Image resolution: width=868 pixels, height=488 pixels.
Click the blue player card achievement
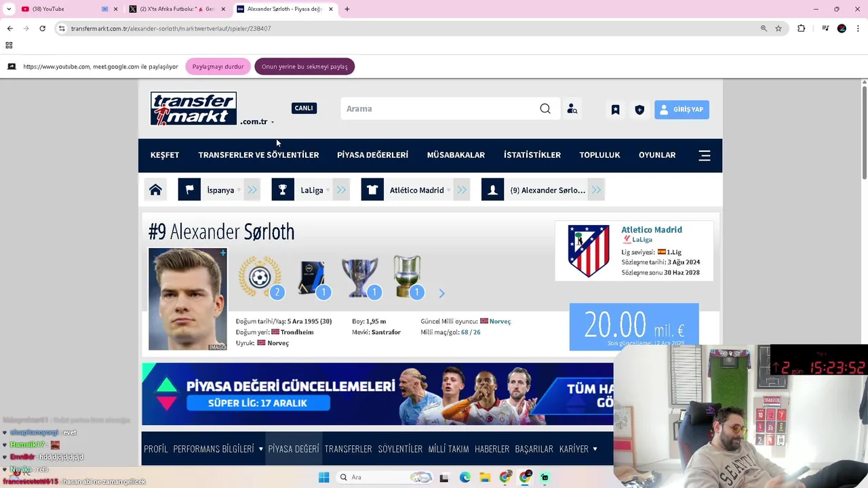pyautogui.click(x=312, y=278)
